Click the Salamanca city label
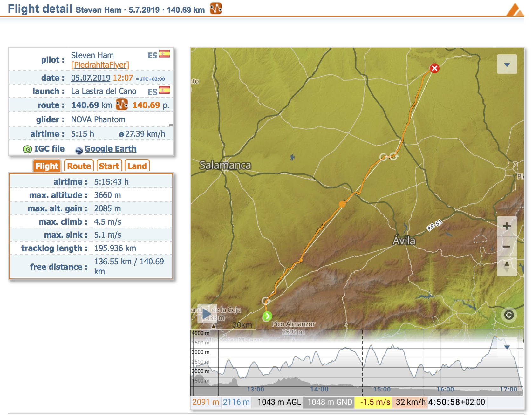Image resolution: width=532 pixels, height=415 pixels. 225,165
